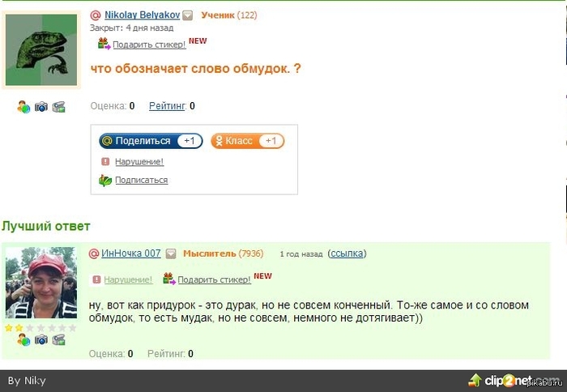This screenshot has width=567, height=392.
Task: Click orange Класс button
Action: [247, 141]
